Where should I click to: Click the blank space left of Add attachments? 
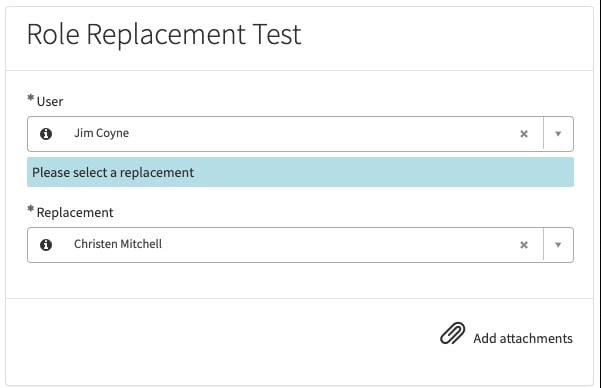pyautogui.click(x=222, y=337)
